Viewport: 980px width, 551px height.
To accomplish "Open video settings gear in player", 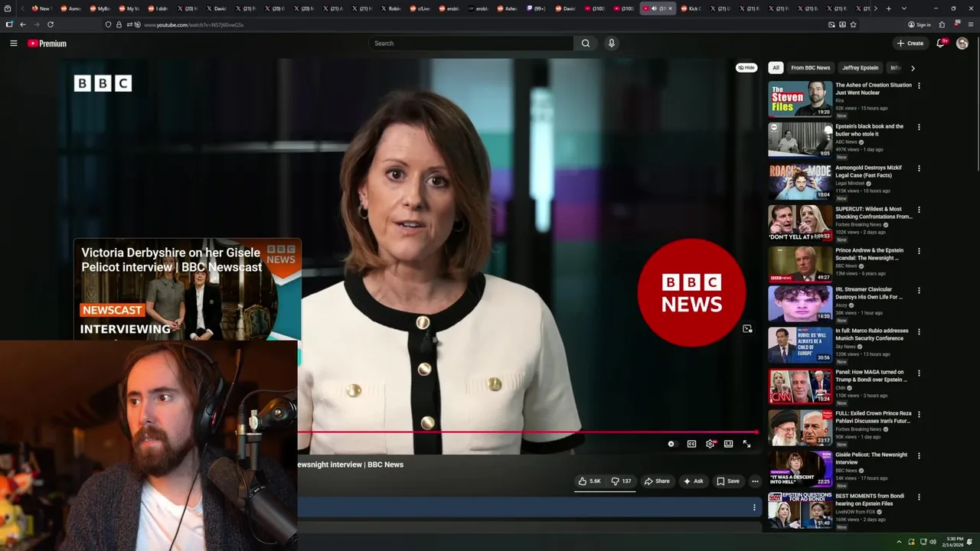I will [x=710, y=444].
